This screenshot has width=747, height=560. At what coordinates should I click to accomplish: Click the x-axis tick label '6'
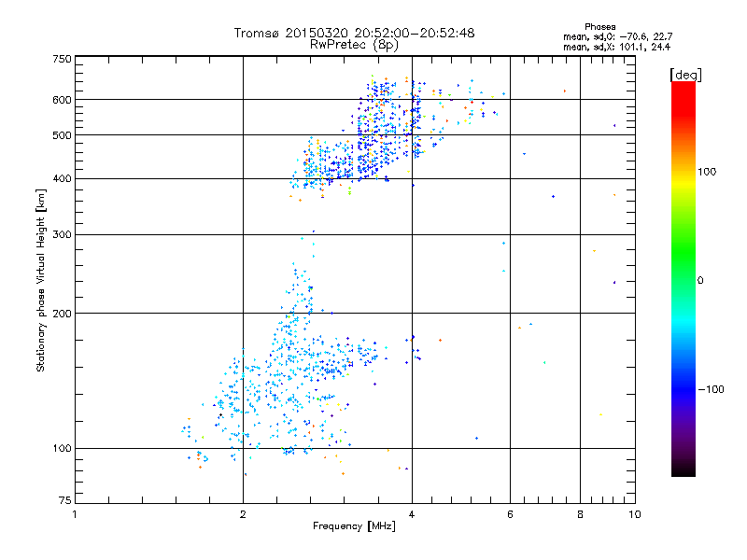pos(510,514)
